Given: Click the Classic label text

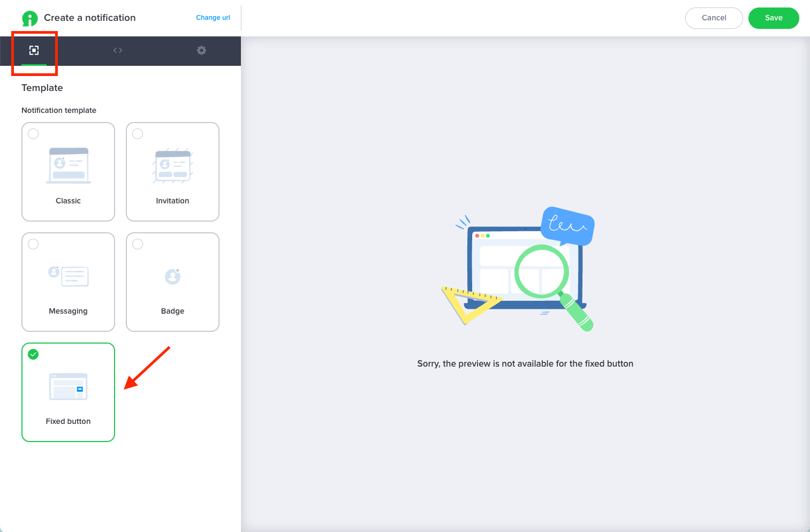Looking at the screenshot, I should tap(68, 201).
